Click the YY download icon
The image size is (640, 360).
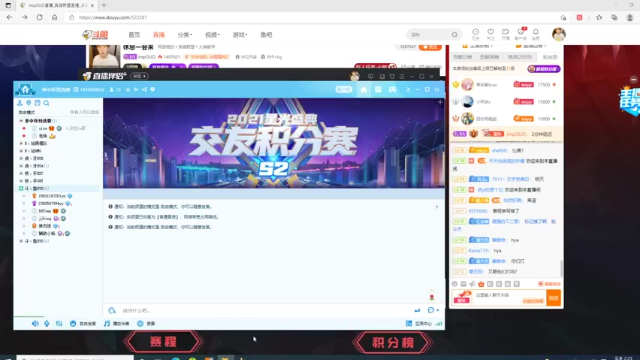407,89
